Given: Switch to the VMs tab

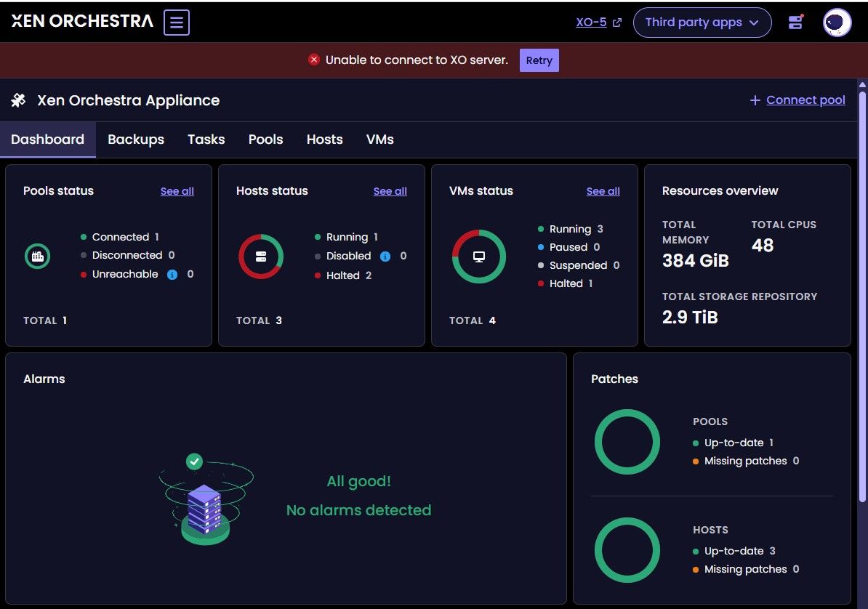Looking at the screenshot, I should [379, 140].
